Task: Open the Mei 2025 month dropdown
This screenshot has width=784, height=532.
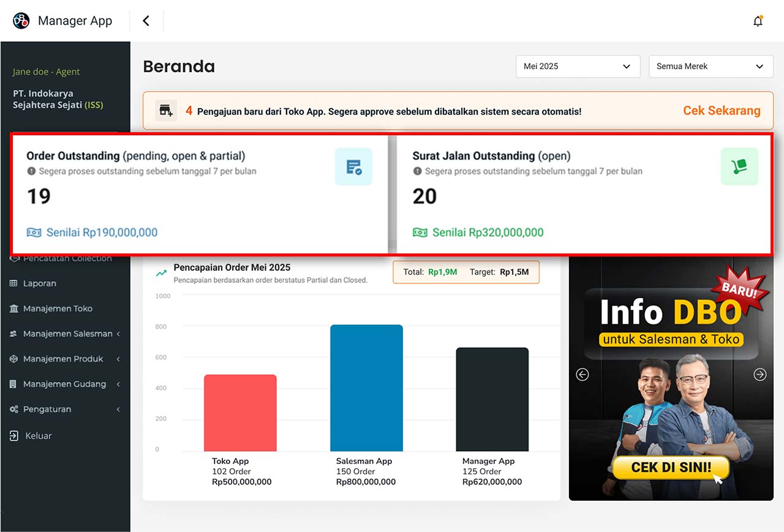Action: pyautogui.click(x=578, y=66)
